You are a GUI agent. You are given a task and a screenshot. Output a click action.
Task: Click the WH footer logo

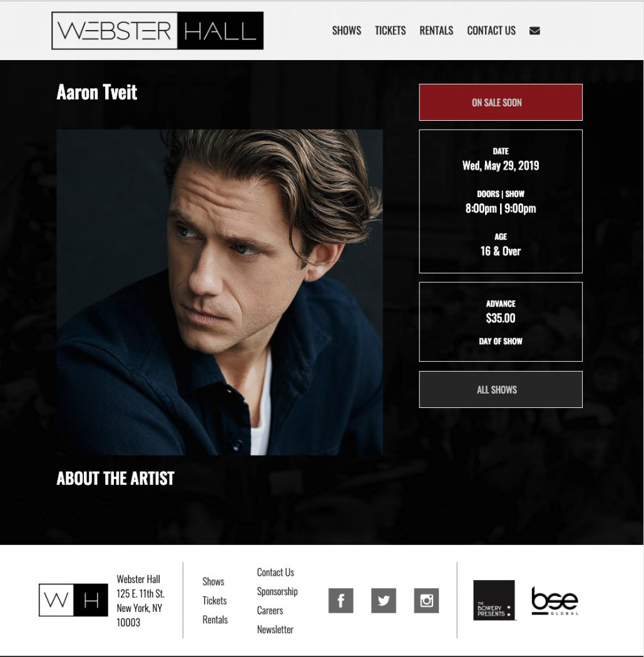pos(73,600)
